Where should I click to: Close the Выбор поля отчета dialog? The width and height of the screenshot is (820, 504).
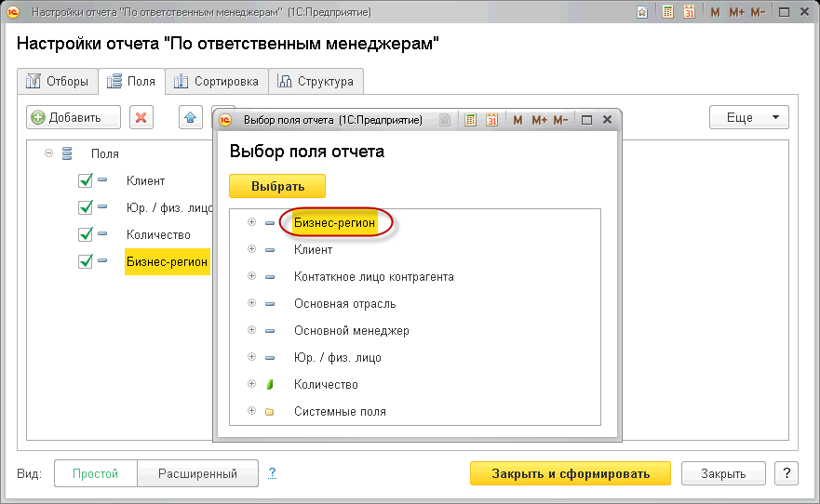pos(607,120)
